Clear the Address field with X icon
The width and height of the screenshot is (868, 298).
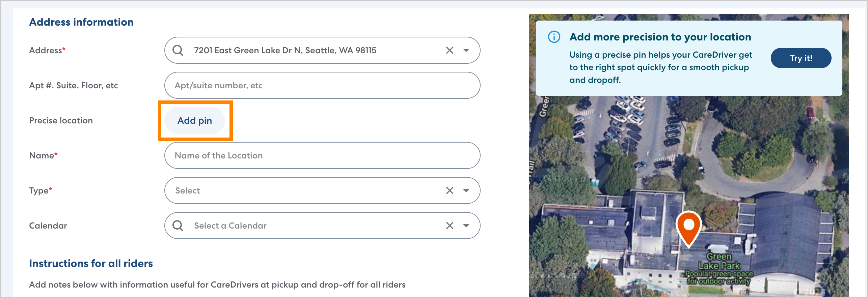(450, 51)
